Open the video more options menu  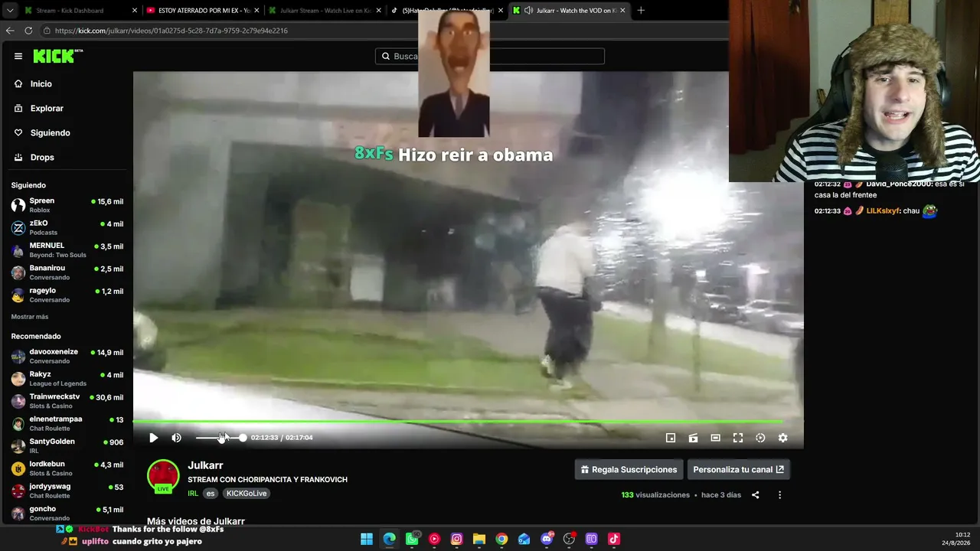point(779,495)
